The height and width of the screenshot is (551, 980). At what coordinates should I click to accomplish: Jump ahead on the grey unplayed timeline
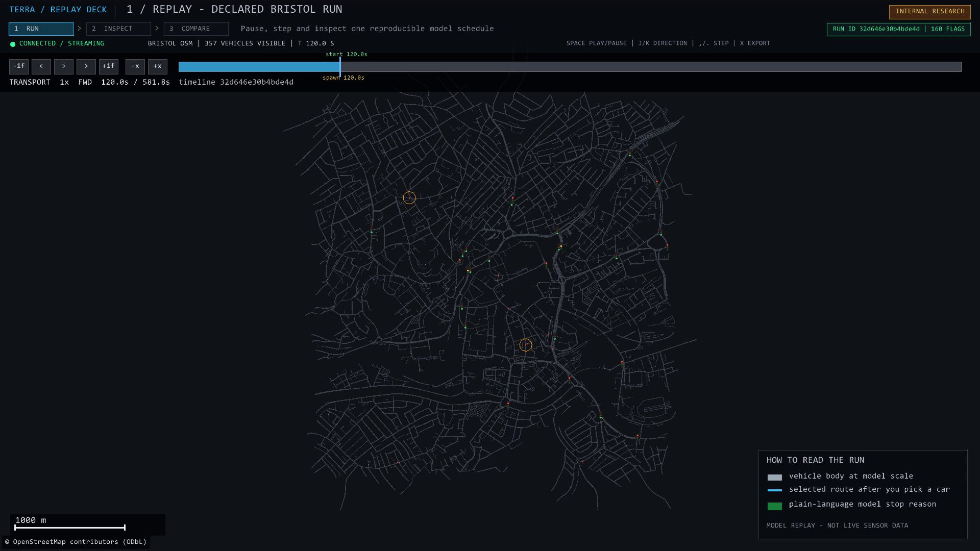coord(651,67)
